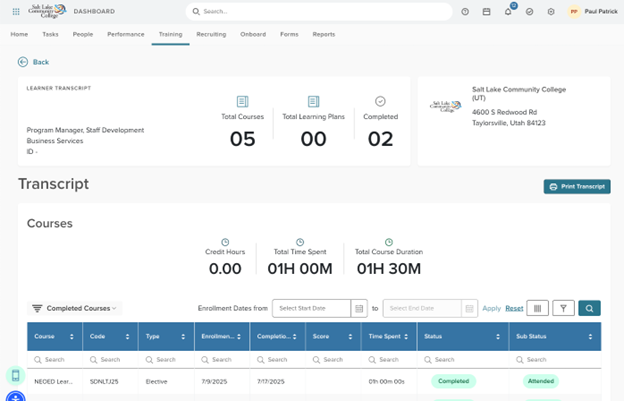
Task: Open the Start Date calendar picker
Action: [x=359, y=309]
